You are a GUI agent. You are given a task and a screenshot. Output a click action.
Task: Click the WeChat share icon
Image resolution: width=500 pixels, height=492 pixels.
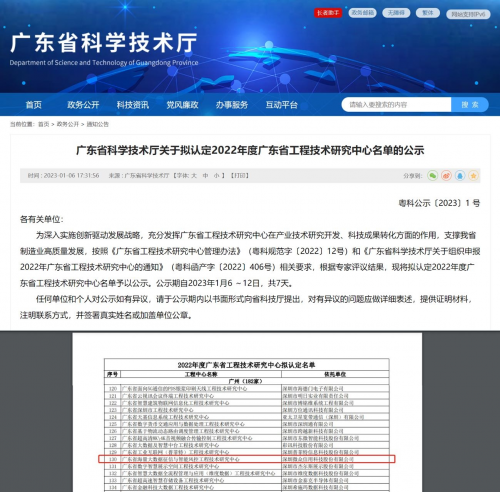click(x=432, y=175)
